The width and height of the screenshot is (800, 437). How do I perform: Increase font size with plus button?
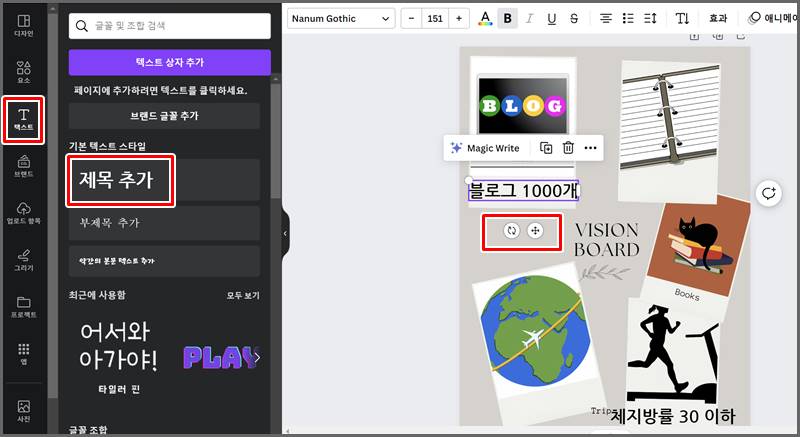tap(459, 18)
